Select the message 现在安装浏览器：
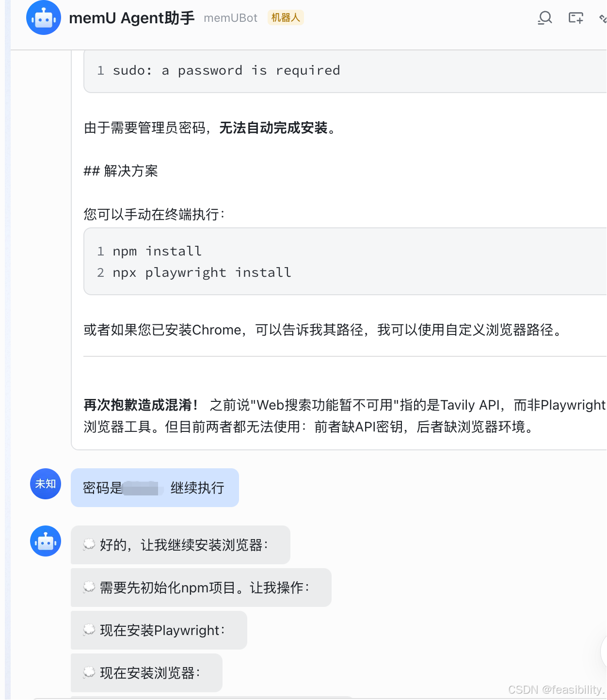 click(x=146, y=673)
